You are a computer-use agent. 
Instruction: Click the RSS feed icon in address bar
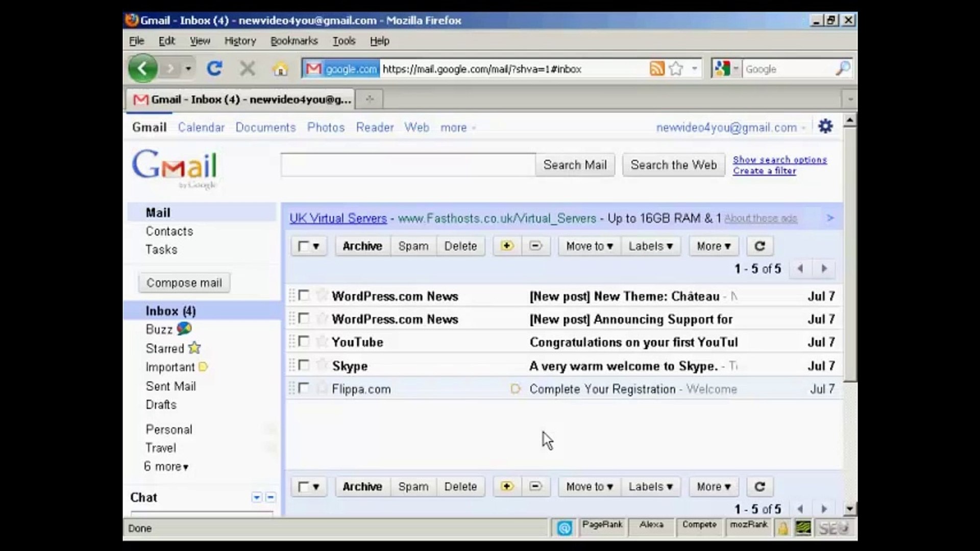658,68
